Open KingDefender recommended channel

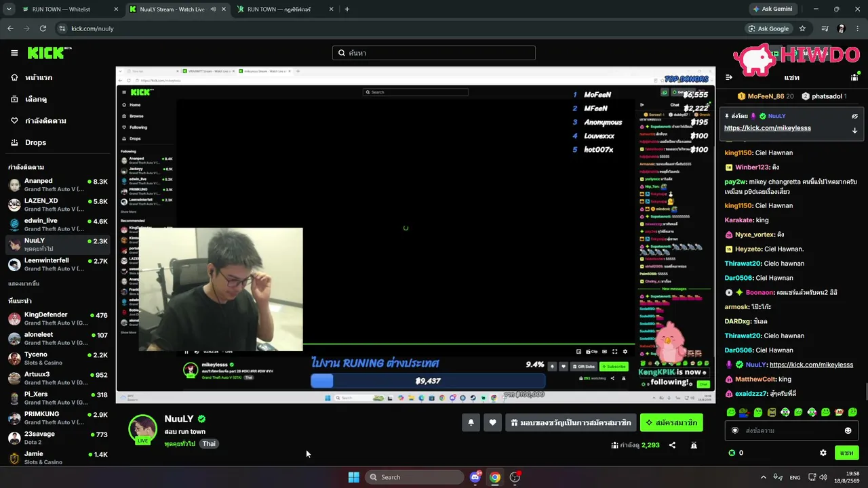pos(57,319)
